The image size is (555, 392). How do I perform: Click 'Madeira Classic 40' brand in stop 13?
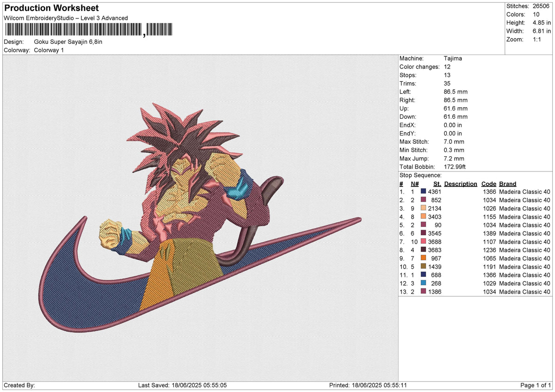coord(525,292)
